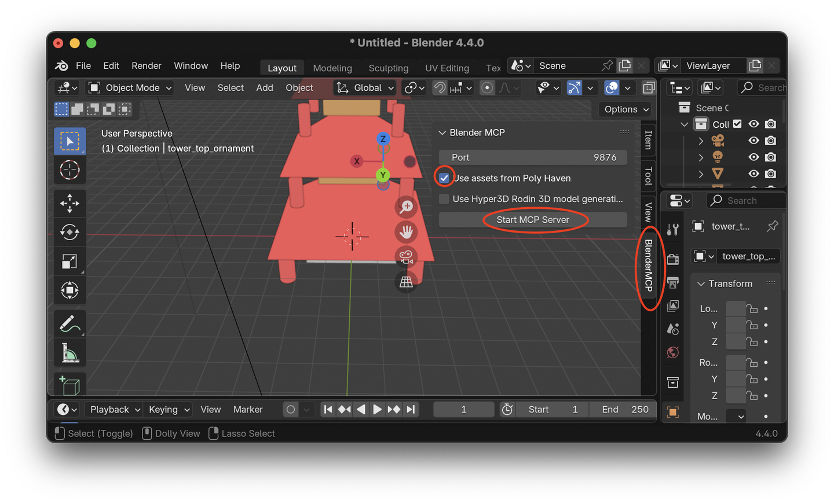
Task: Disable Use assets from Poly Haven
Action: [444, 178]
